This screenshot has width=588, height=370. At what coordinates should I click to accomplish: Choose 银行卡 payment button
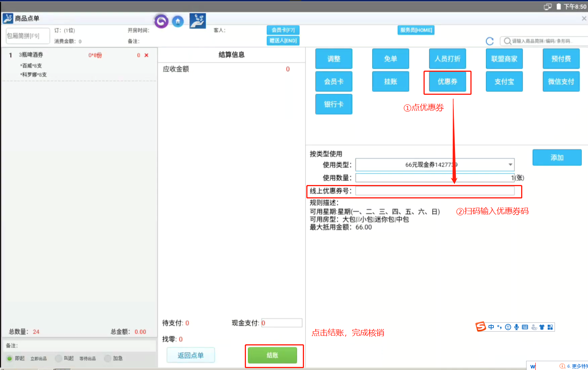(x=334, y=104)
